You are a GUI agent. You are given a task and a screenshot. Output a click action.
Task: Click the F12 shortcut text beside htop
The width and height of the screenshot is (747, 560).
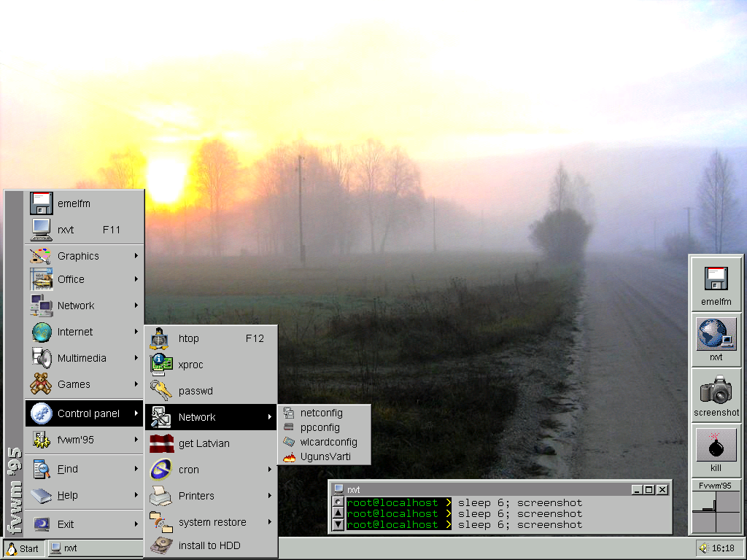click(255, 338)
